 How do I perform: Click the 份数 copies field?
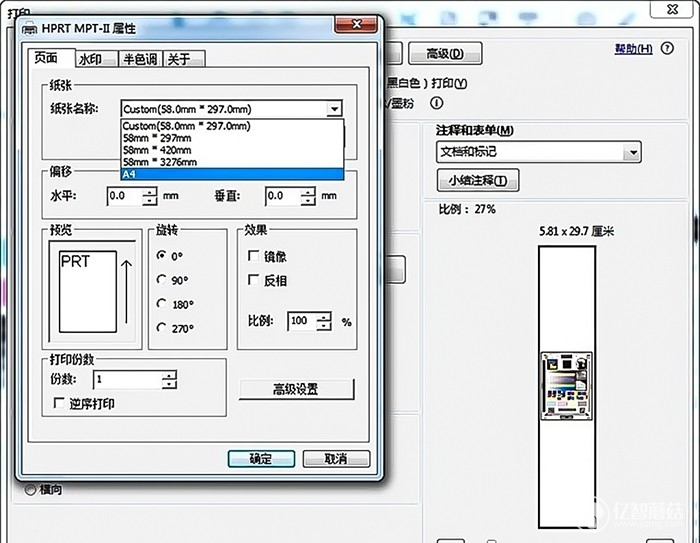[128, 380]
